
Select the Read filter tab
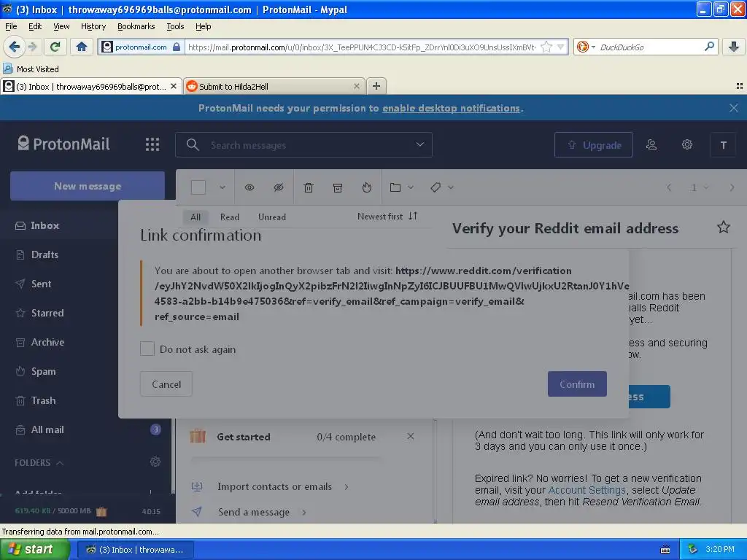click(230, 217)
